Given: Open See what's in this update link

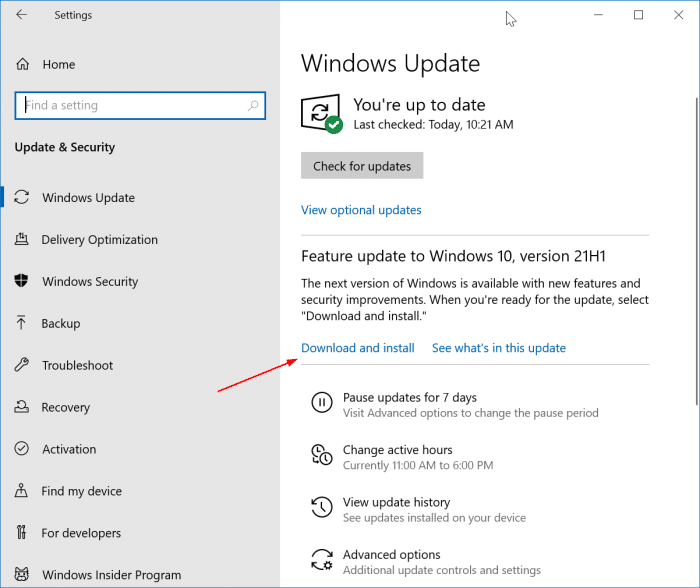Looking at the screenshot, I should tap(499, 348).
